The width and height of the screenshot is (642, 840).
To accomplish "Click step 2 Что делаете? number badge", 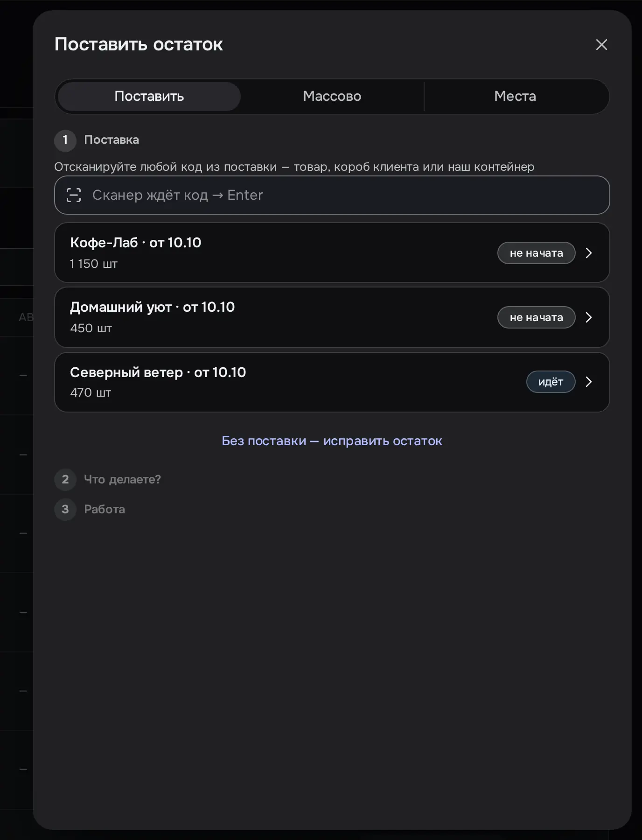I will (65, 479).
